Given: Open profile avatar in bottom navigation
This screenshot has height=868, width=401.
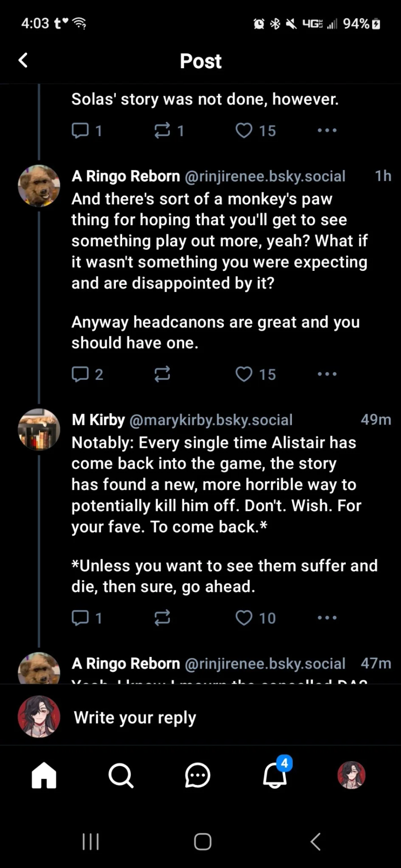Looking at the screenshot, I should pos(351,775).
